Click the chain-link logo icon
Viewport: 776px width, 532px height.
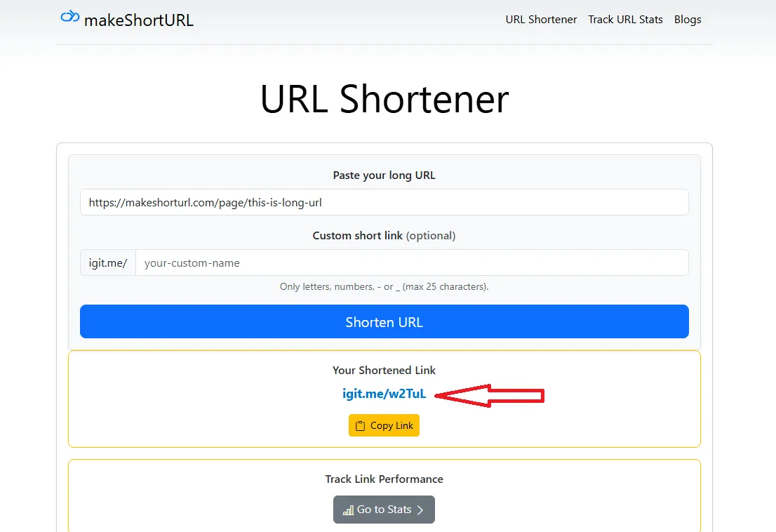point(69,18)
